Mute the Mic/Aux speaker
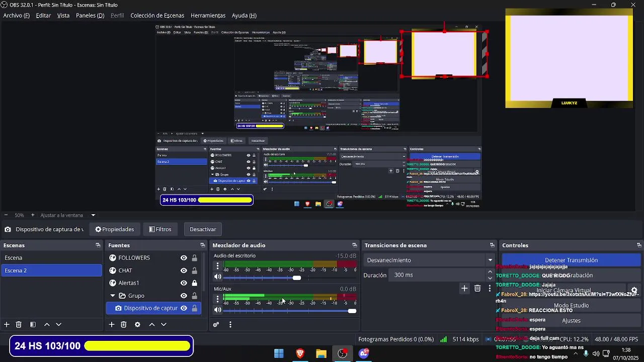644x362 pixels. click(x=217, y=310)
